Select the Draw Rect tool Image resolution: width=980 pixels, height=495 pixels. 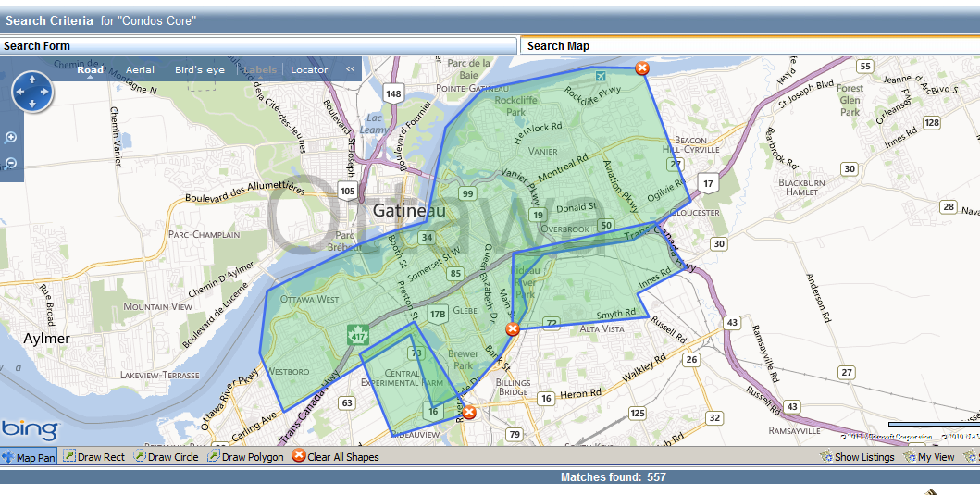[93, 457]
